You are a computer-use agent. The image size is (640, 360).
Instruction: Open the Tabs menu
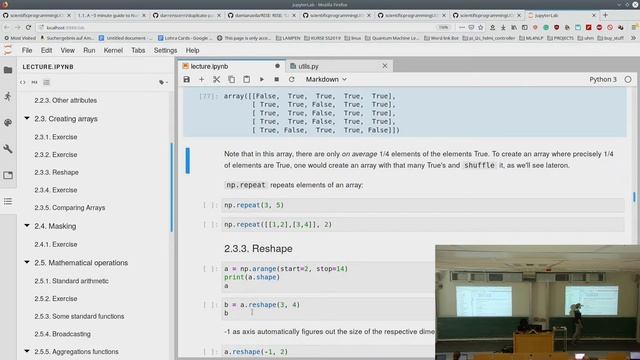pos(138,51)
